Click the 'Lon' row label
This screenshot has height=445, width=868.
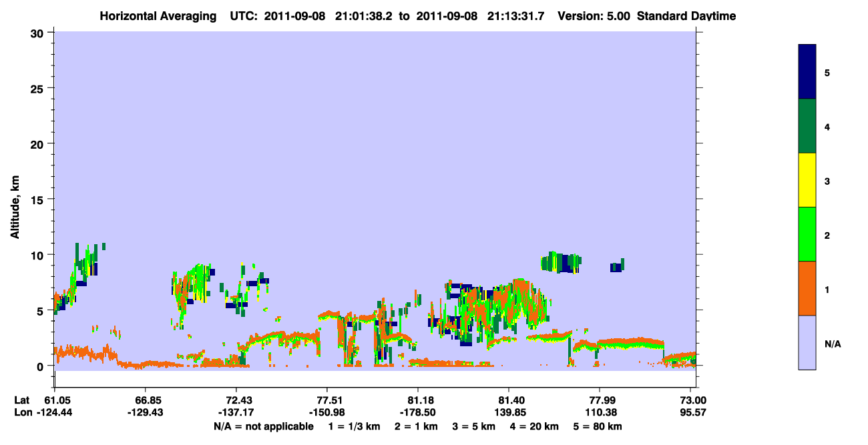22,413
